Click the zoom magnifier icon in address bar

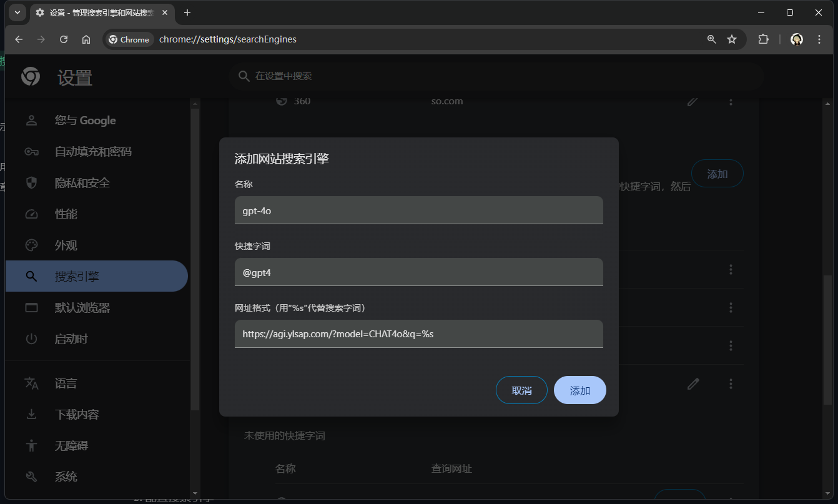[x=711, y=39]
